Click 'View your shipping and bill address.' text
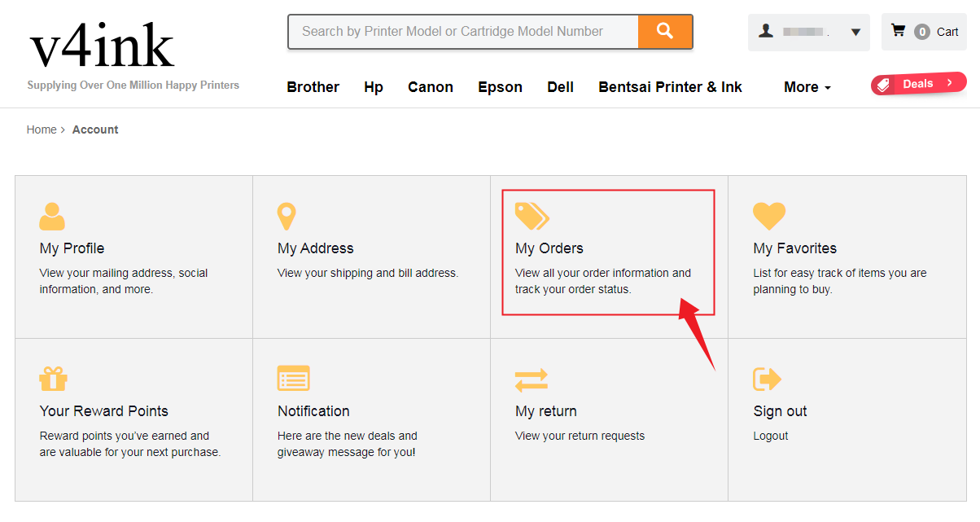This screenshot has height=522, width=980. coord(368,273)
